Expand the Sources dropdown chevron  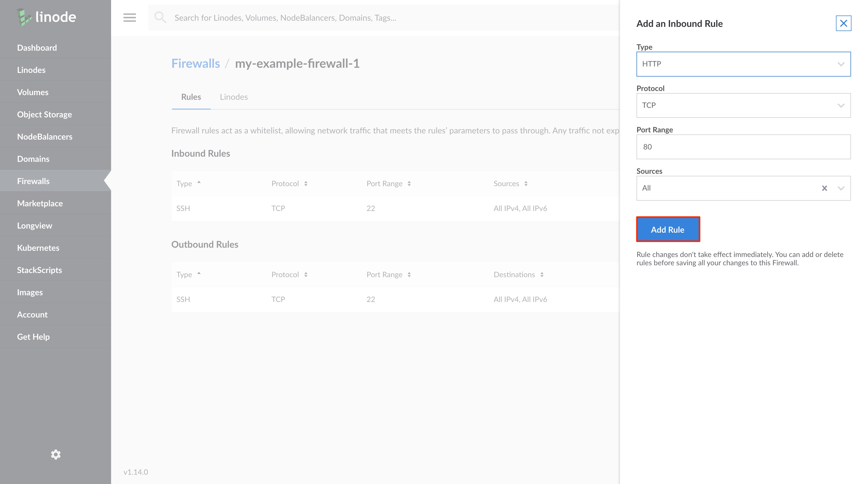click(x=841, y=188)
